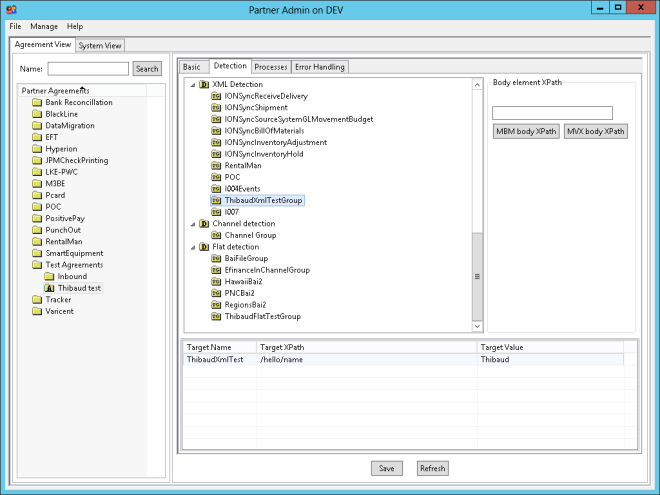Screen dimensions: 660x495
Task: Collapse the Channel detection node
Action: click(x=192, y=223)
